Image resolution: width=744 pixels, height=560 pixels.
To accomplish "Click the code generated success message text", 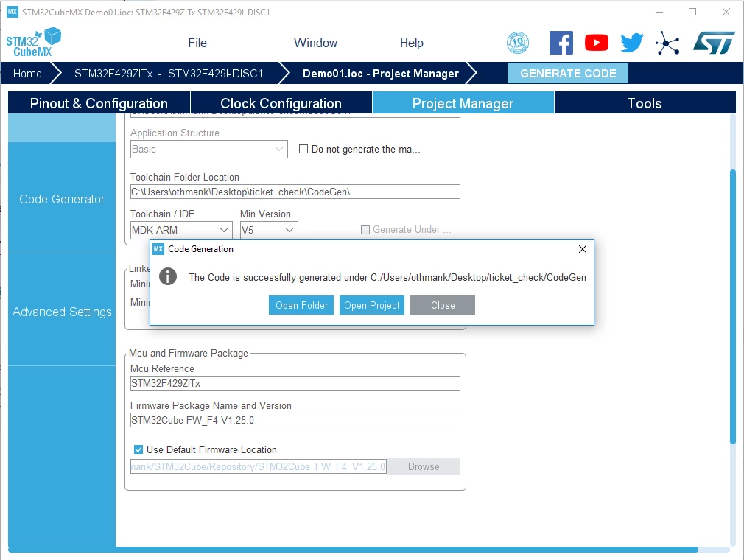I will (x=387, y=277).
